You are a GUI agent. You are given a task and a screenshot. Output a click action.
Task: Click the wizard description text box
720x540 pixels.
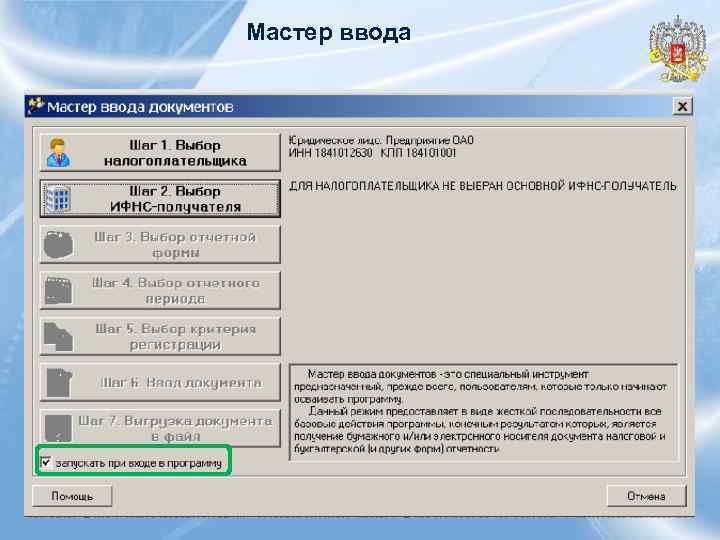[x=483, y=412]
